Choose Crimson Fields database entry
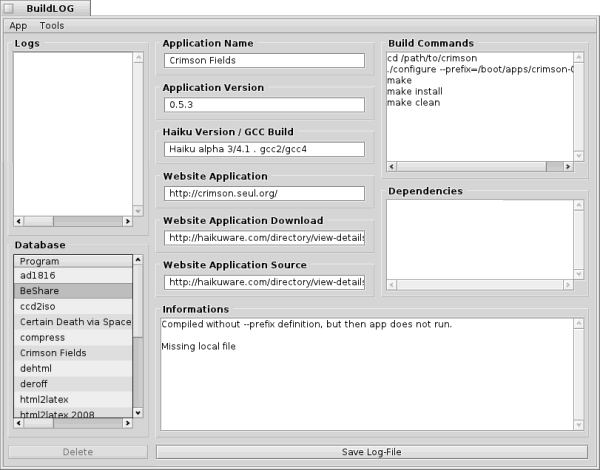The width and height of the screenshot is (600, 470). (x=73, y=353)
